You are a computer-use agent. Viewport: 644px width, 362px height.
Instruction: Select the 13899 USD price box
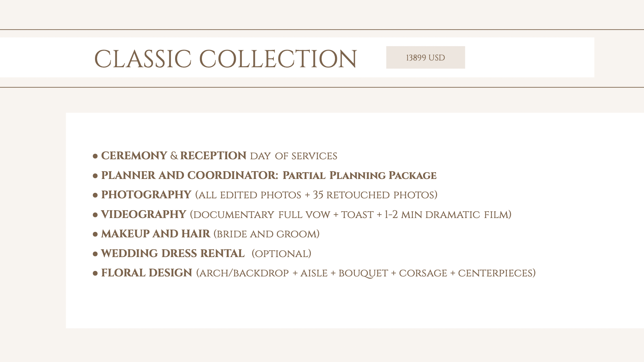tap(425, 57)
